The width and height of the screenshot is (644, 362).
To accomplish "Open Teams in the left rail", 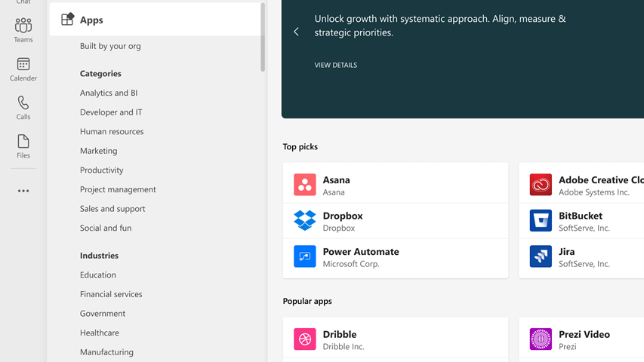I will pyautogui.click(x=23, y=30).
